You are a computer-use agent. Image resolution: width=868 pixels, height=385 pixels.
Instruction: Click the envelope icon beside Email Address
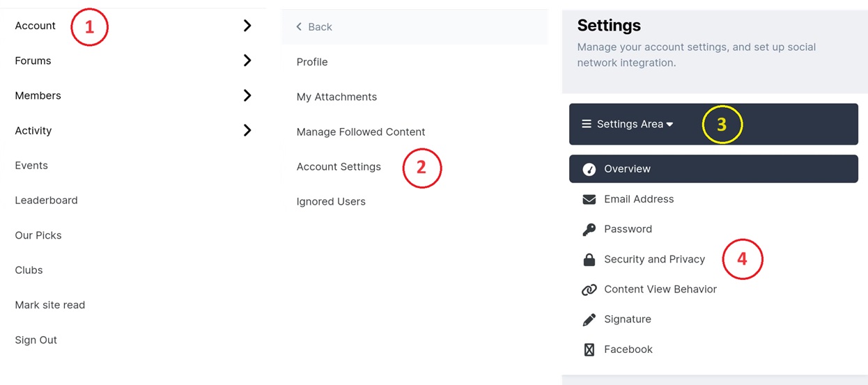[x=589, y=199]
